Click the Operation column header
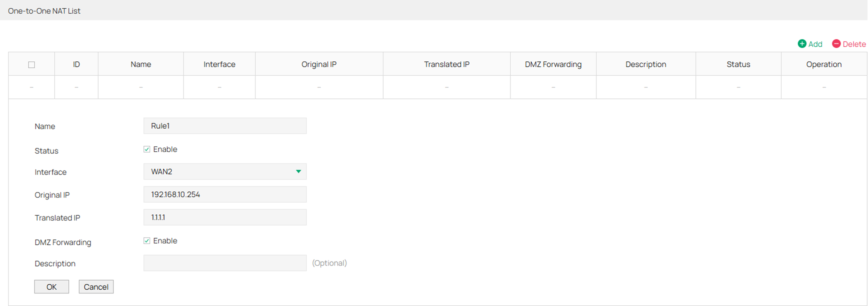 pos(824,64)
